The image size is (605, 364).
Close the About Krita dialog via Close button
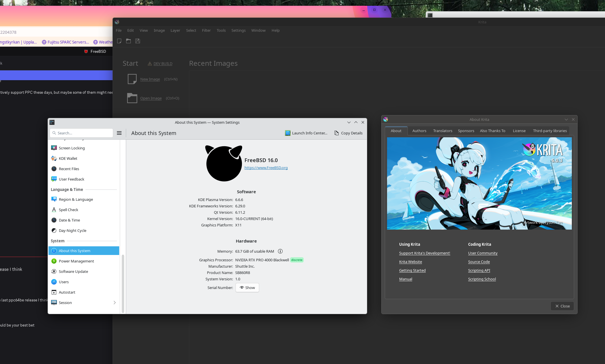tap(562, 306)
